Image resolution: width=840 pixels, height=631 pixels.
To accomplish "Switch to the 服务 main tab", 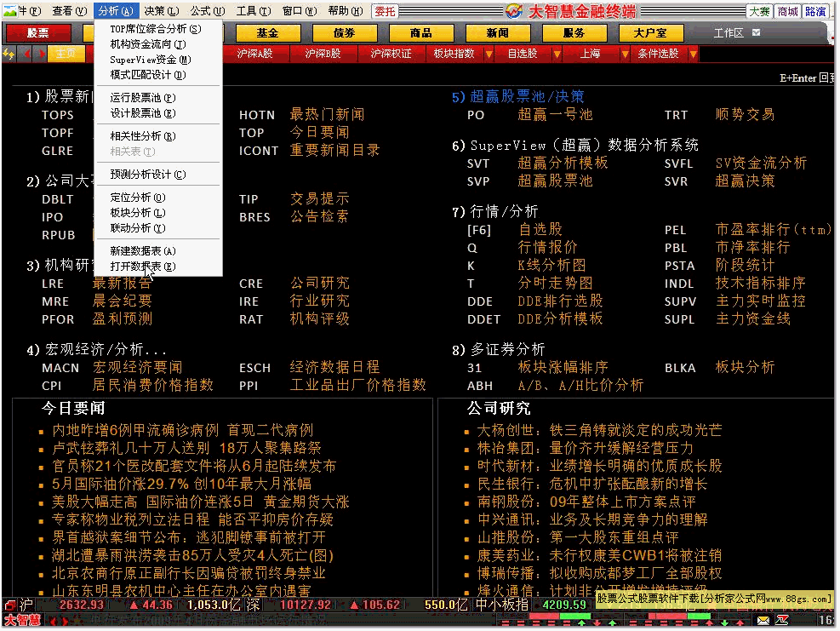I will pyautogui.click(x=574, y=33).
